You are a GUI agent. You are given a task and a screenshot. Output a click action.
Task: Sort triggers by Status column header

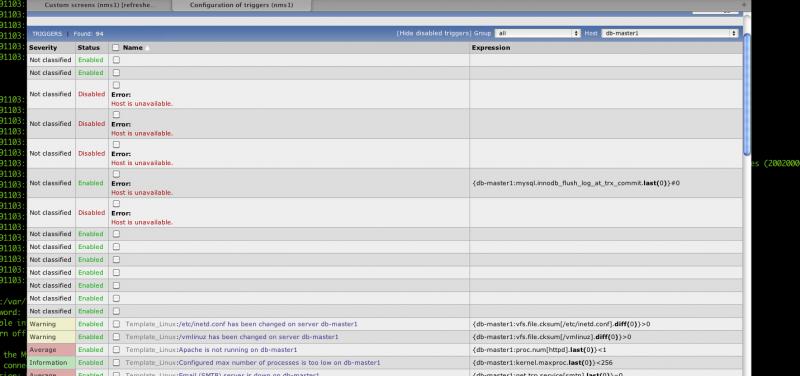point(88,47)
